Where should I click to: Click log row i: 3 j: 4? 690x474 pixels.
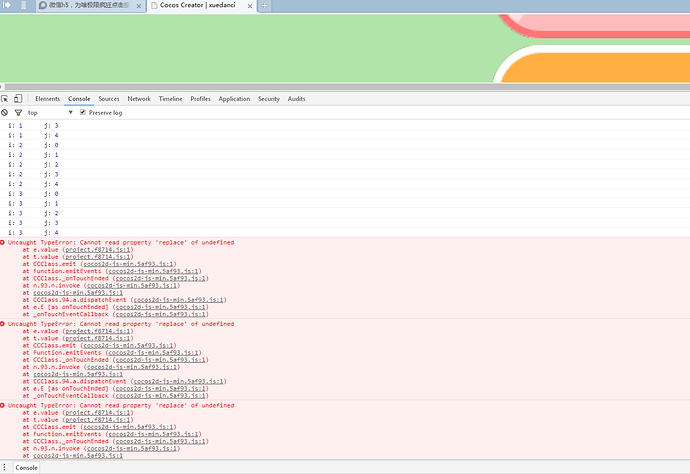(345, 232)
